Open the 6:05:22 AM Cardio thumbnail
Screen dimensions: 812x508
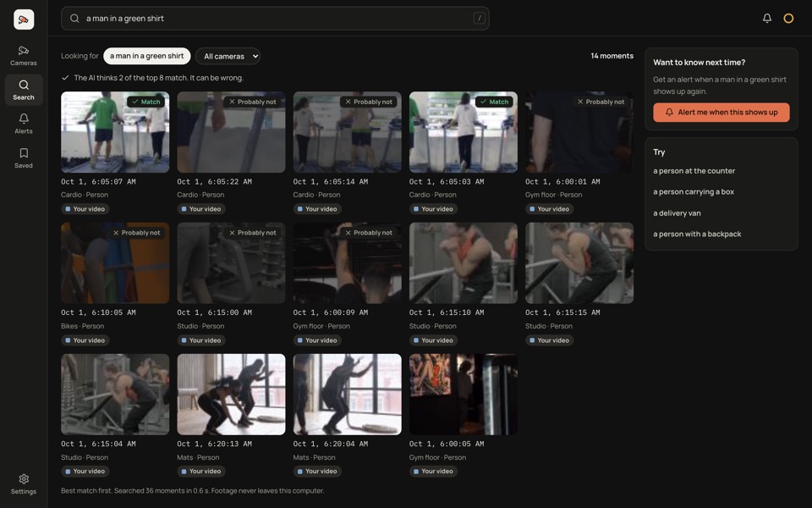pos(231,132)
